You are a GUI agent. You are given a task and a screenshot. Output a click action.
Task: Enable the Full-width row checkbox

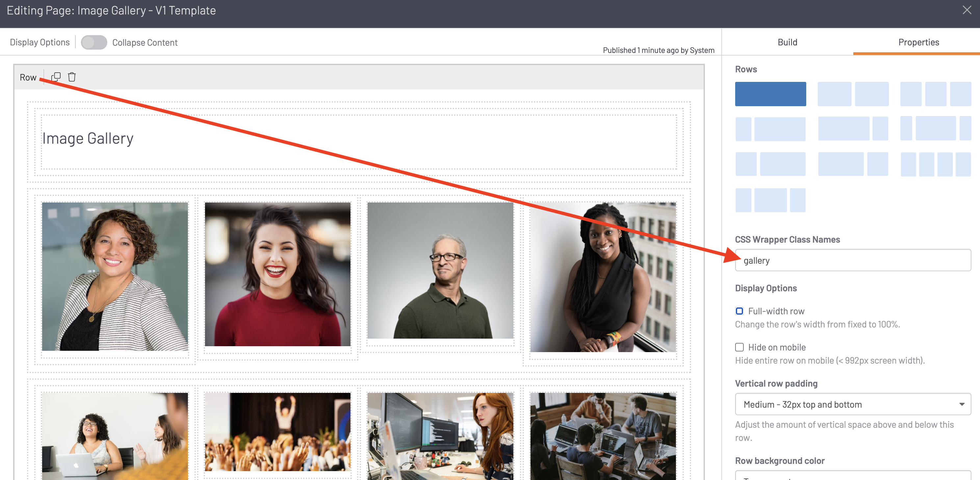click(x=739, y=311)
